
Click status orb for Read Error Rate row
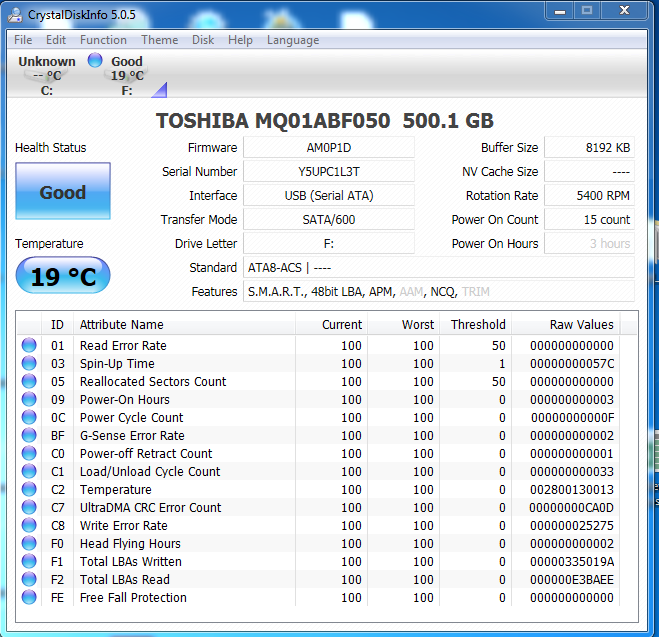(x=29, y=345)
